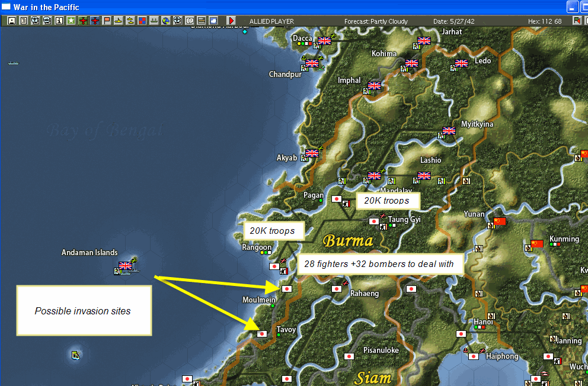Select the Japanese flag unit below Rangoon

[274, 266]
